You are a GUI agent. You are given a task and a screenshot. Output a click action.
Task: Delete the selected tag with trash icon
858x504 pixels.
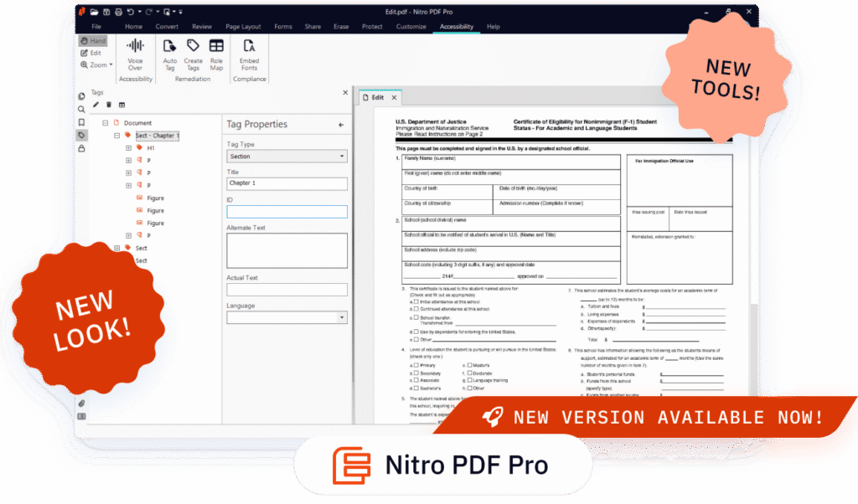(x=109, y=105)
